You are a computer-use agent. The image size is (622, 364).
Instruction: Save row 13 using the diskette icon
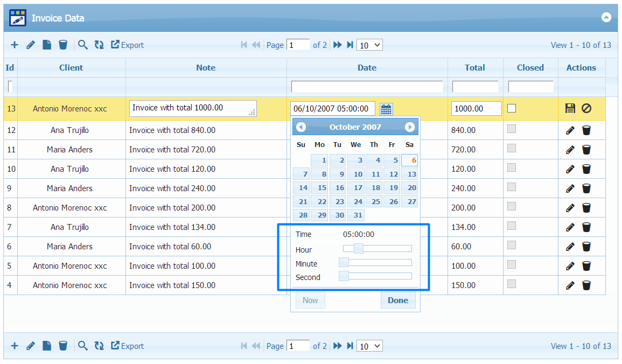(x=570, y=108)
